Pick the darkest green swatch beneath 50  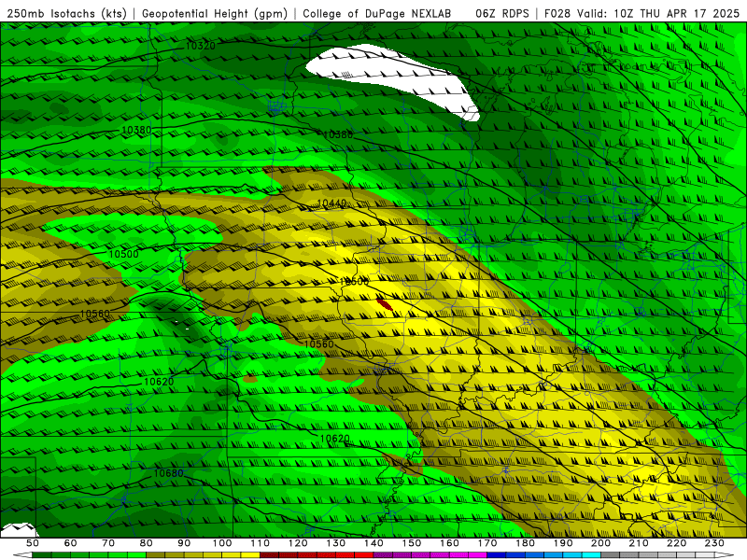click(x=42, y=555)
